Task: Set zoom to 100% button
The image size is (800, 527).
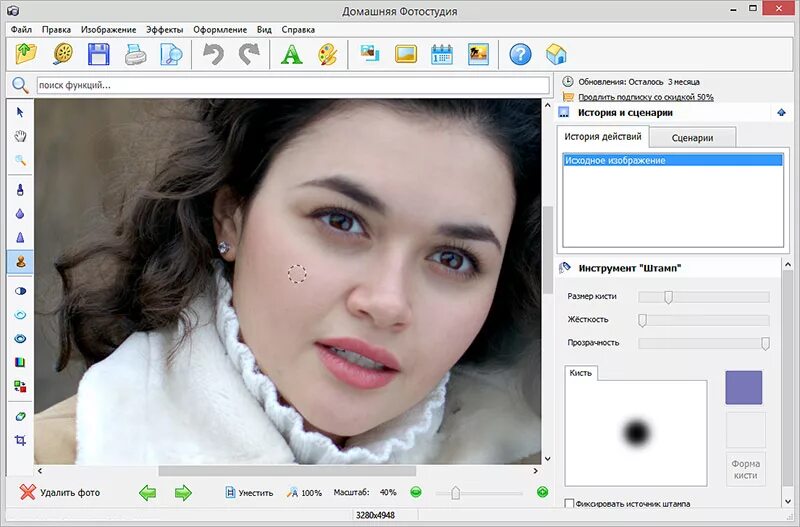Action: [304, 493]
